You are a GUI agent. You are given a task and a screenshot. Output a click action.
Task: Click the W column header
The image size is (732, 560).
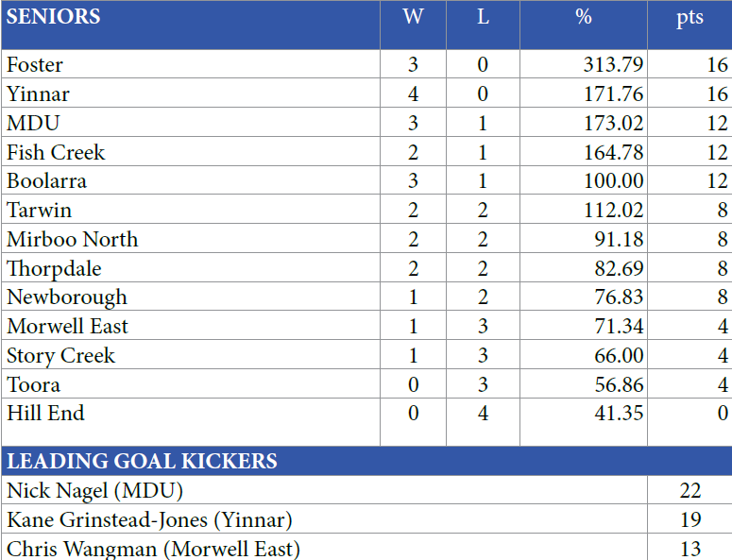click(413, 17)
